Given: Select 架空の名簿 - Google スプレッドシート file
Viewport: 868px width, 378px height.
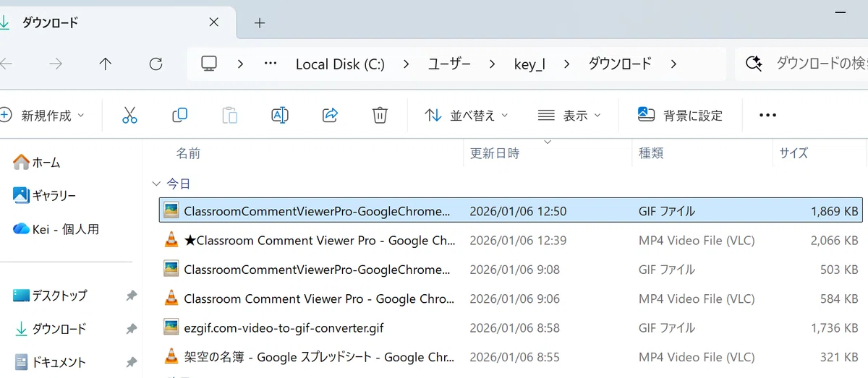Looking at the screenshot, I should tap(320, 356).
